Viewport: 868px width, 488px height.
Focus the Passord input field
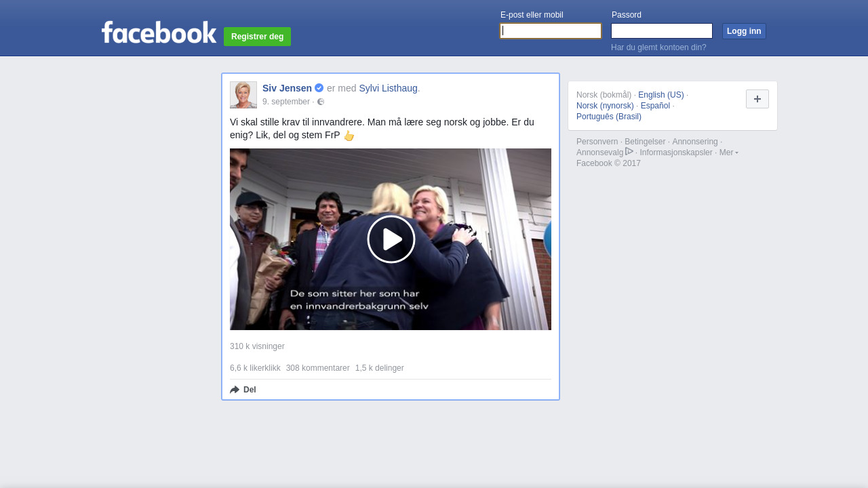(x=662, y=31)
